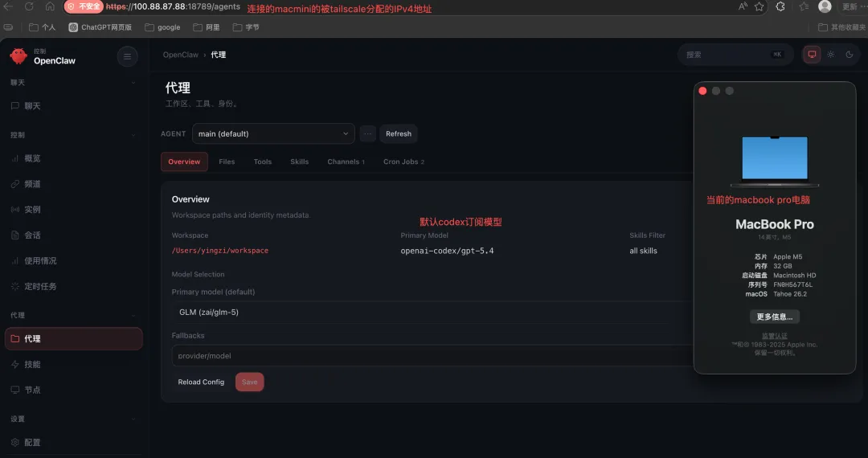Collapse the 聊天 sidebar section chevron

pyautogui.click(x=133, y=83)
